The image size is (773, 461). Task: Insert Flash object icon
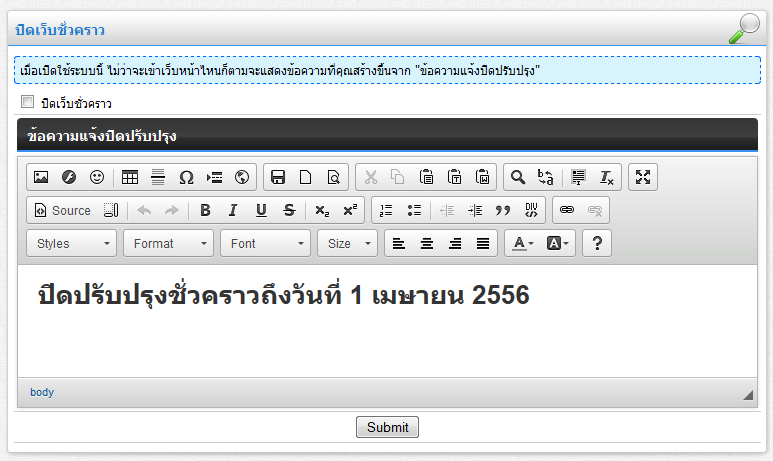coord(69,177)
